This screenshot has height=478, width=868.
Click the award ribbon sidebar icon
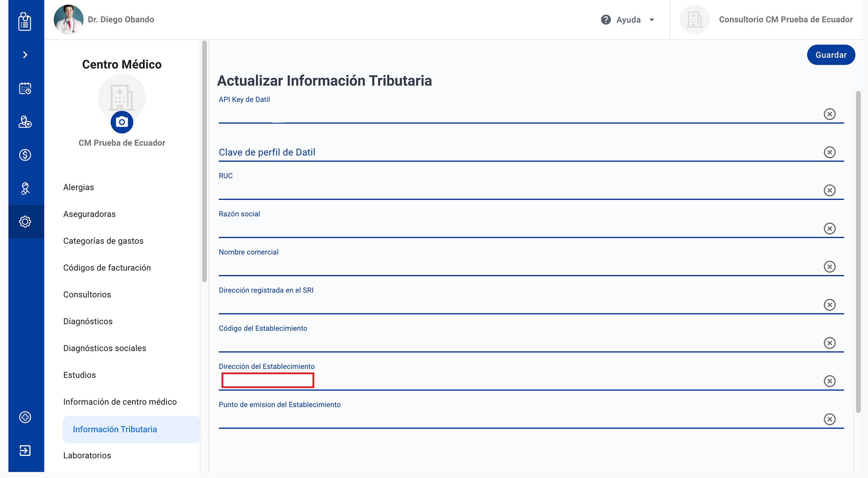pos(25,188)
